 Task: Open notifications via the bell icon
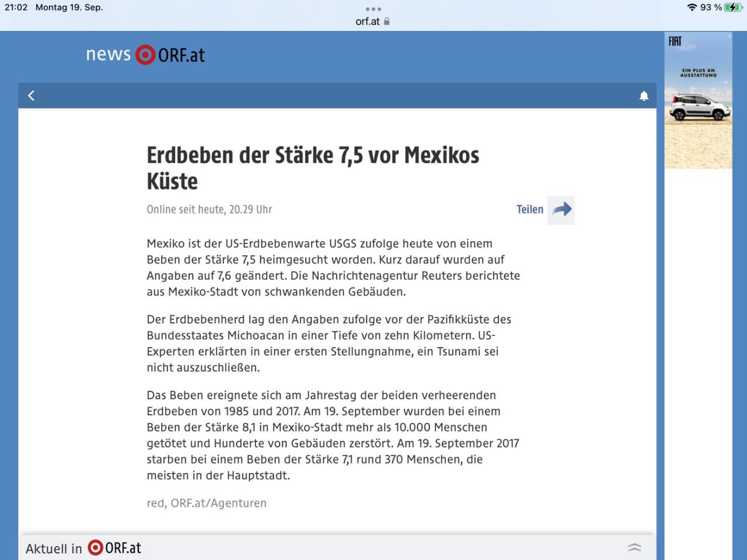pyautogui.click(x=644, y=96)
